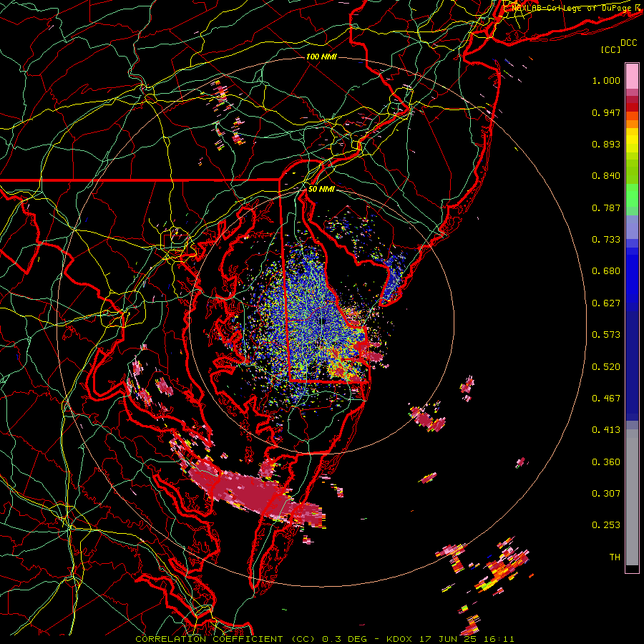Click the 0.947 legend value
644x644 pixels.
coord(606,112)
